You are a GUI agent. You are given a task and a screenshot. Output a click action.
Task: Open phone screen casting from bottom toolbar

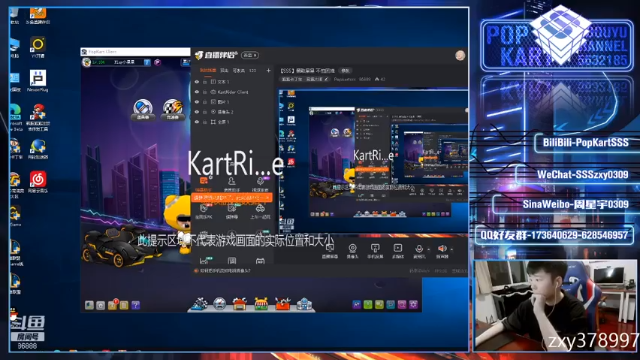[375, 251]
